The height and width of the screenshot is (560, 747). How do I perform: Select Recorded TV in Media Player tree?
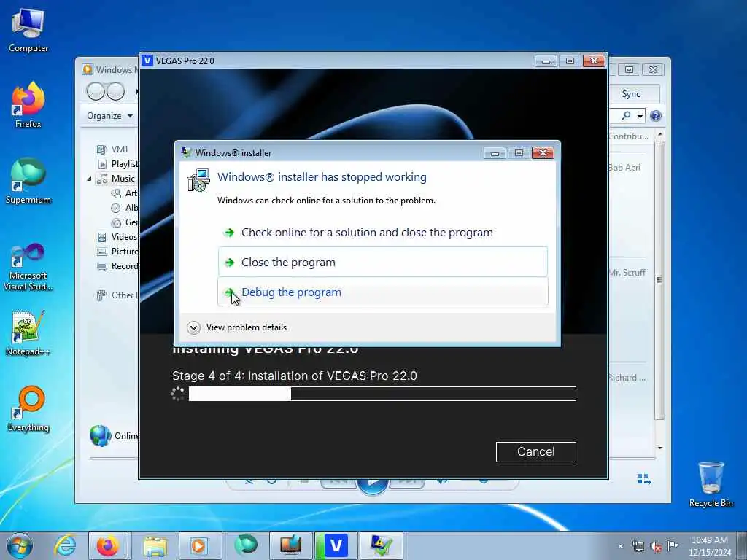tap(117, 266)
